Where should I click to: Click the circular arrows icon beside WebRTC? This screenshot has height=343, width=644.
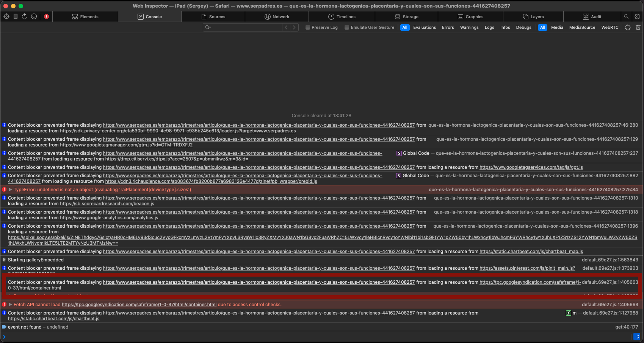[x=628, y=27]
